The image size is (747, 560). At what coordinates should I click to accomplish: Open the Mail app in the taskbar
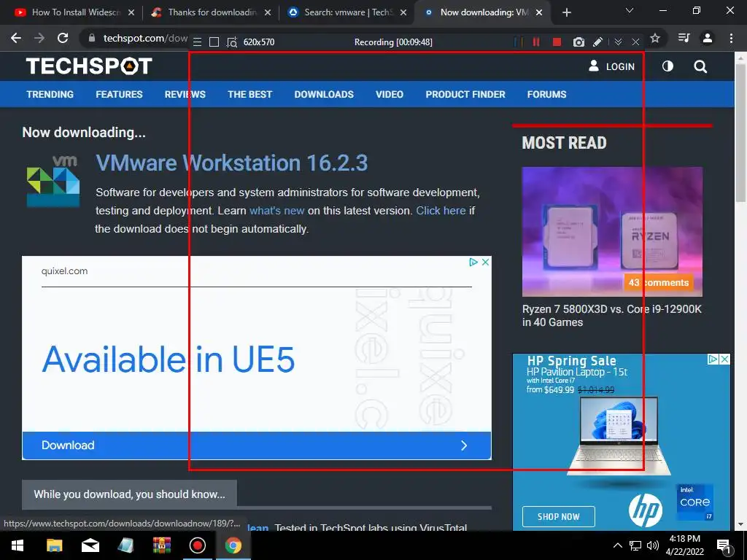point(90,545)
